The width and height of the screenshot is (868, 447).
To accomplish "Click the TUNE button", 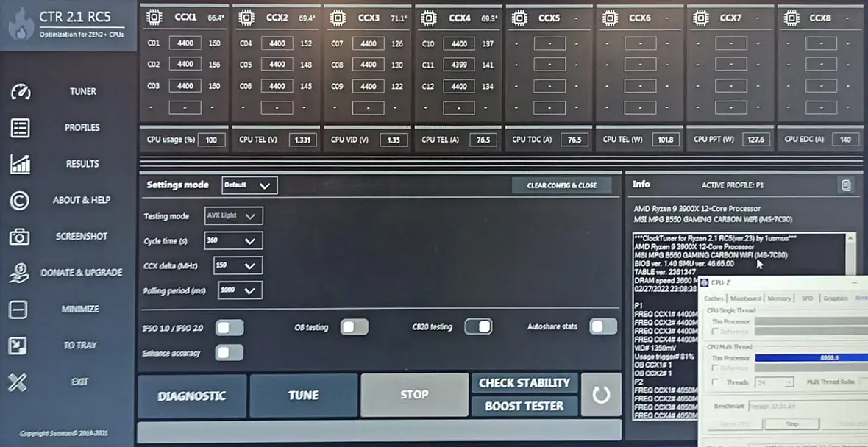I will (x=303, y=396).
